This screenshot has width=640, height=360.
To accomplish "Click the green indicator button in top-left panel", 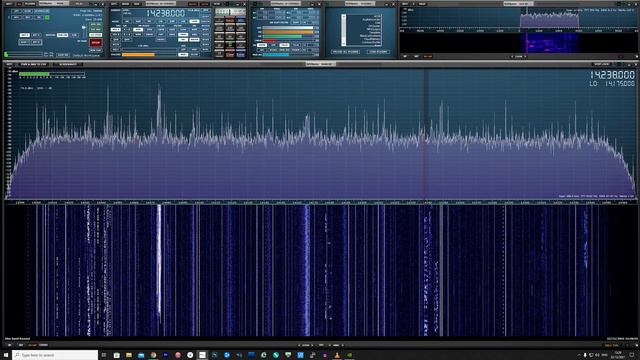I will (x=47, y=18).
